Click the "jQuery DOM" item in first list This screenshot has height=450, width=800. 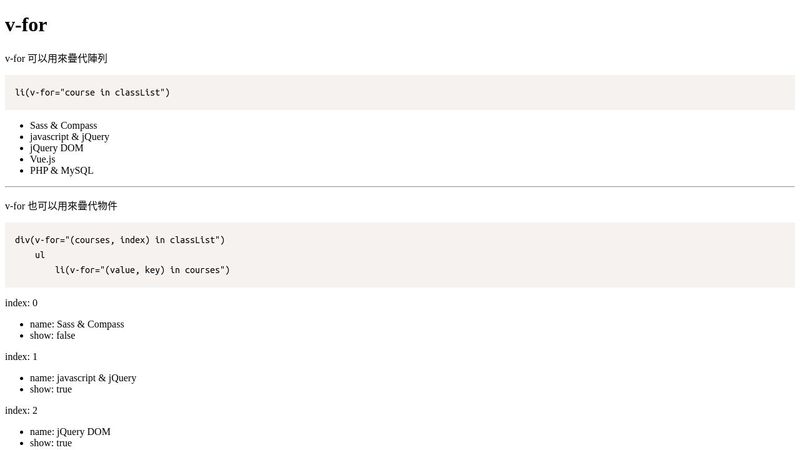click(x=56, y=148)
